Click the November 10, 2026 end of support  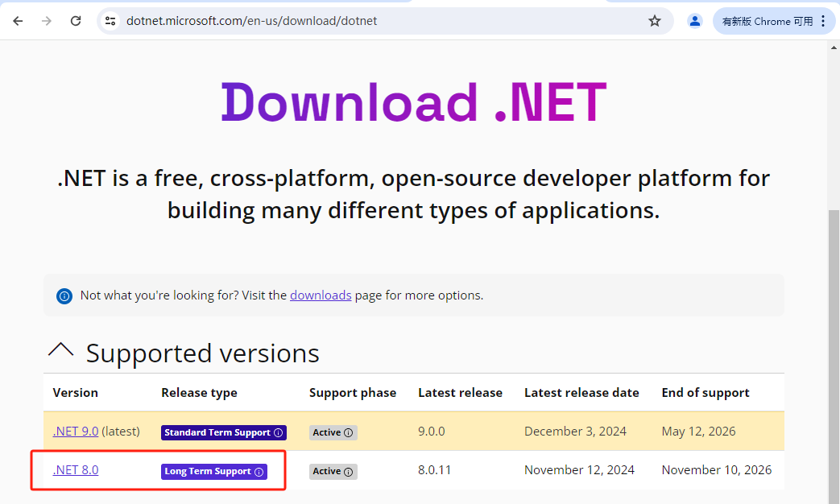tap(717, 469)
